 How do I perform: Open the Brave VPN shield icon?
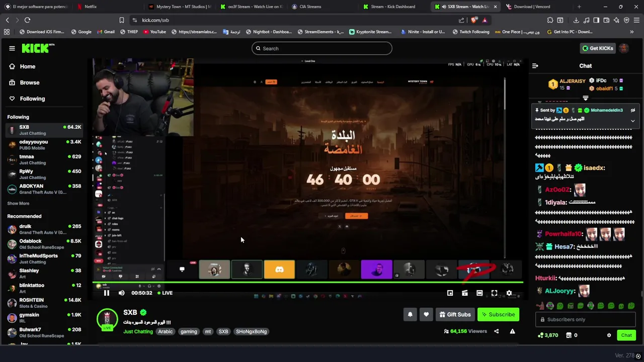[x=626, y=20]
